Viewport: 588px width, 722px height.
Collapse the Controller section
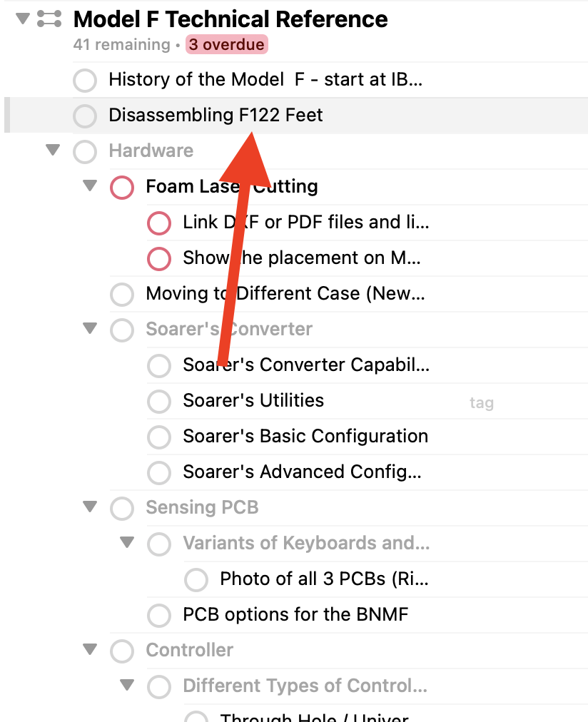[x=89, y=651]
